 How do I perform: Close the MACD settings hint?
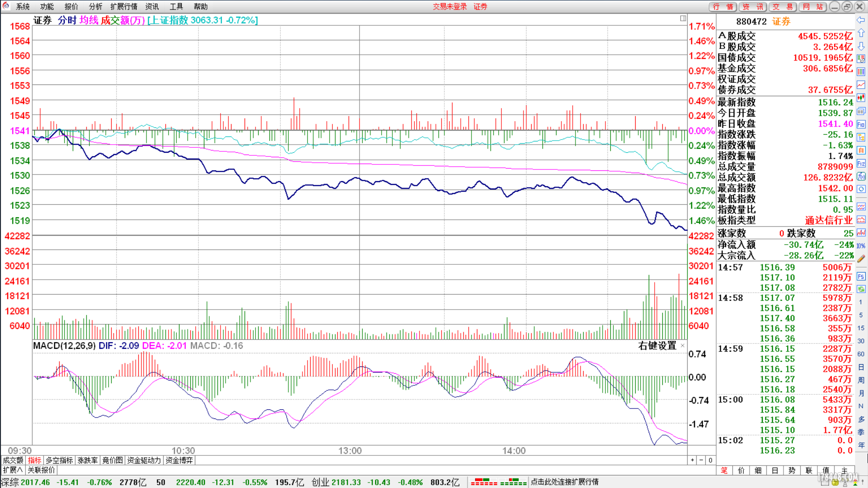(x=683, y=346)
